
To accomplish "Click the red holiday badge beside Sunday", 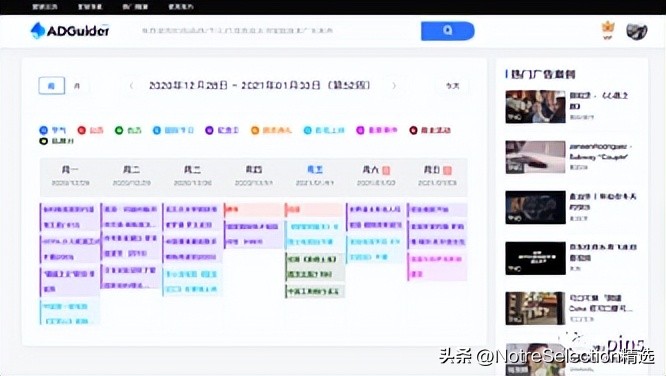I will (447, 170).
